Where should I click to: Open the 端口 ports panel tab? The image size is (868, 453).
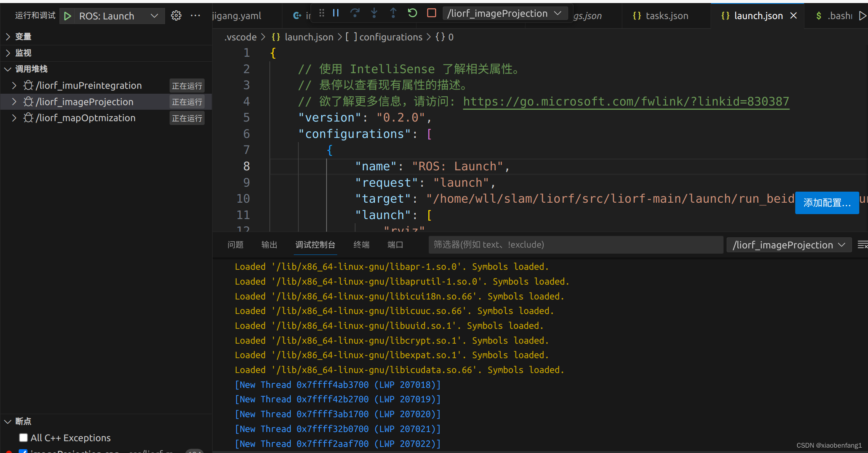coord(395,245)
